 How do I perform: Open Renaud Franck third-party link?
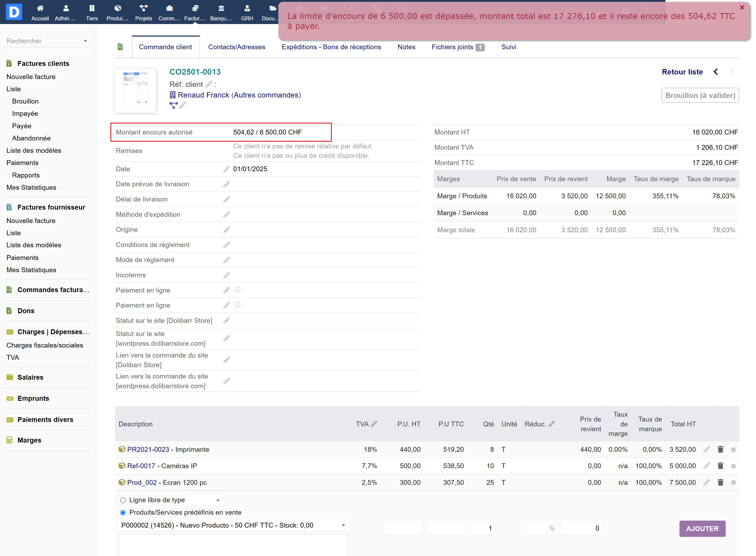click(203, 95)
